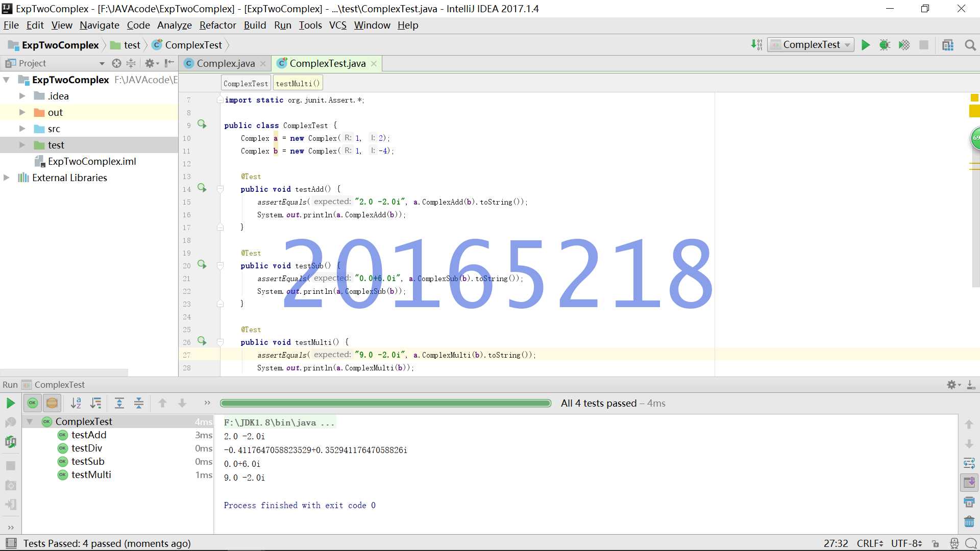
Task: Toggle tool window buttons in status bar
Action: pyautogui.click(x=11, y=543)
